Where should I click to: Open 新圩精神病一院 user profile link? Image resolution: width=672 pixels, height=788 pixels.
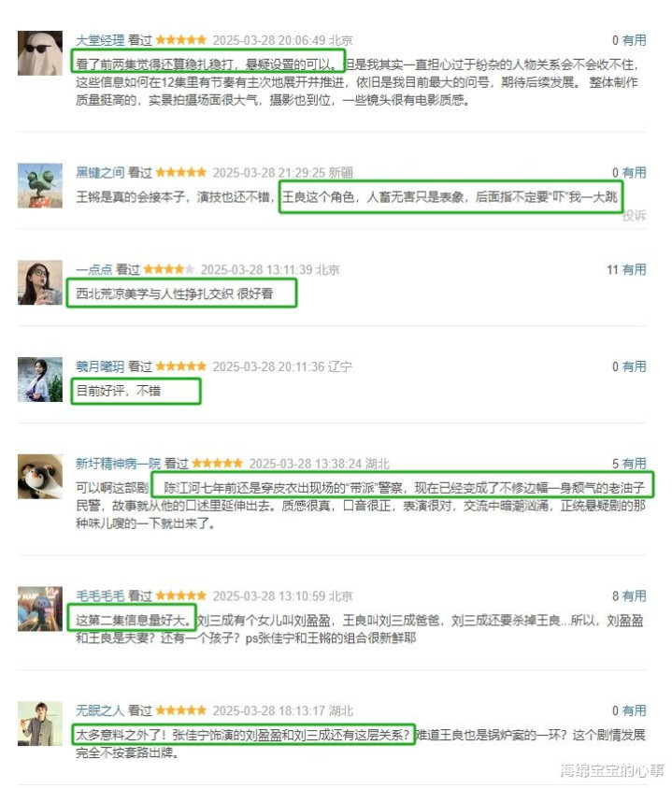click(118, 464)
